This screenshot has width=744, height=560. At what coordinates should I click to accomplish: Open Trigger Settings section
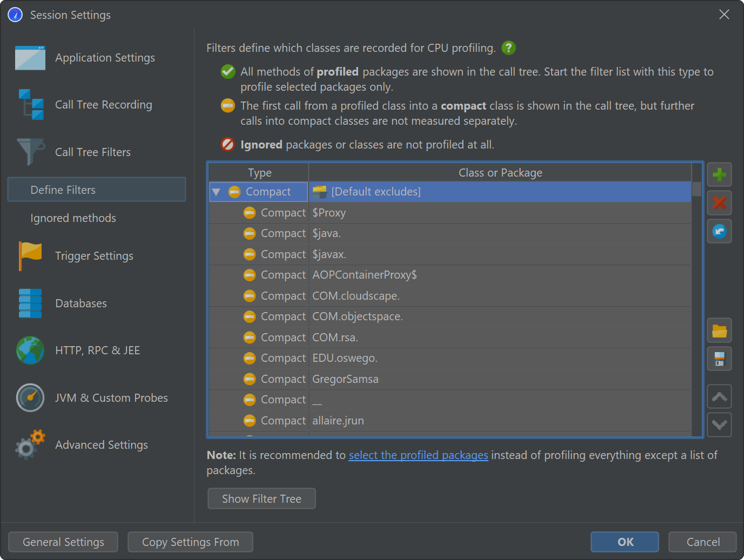[94, 256]
